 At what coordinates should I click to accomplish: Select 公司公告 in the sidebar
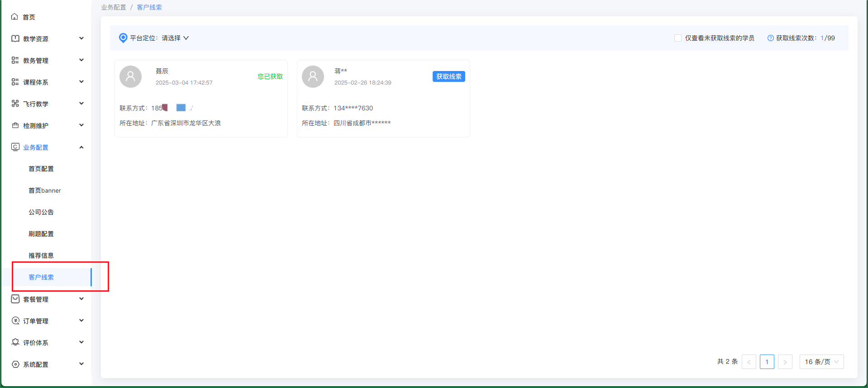click(x=41, y=212)
